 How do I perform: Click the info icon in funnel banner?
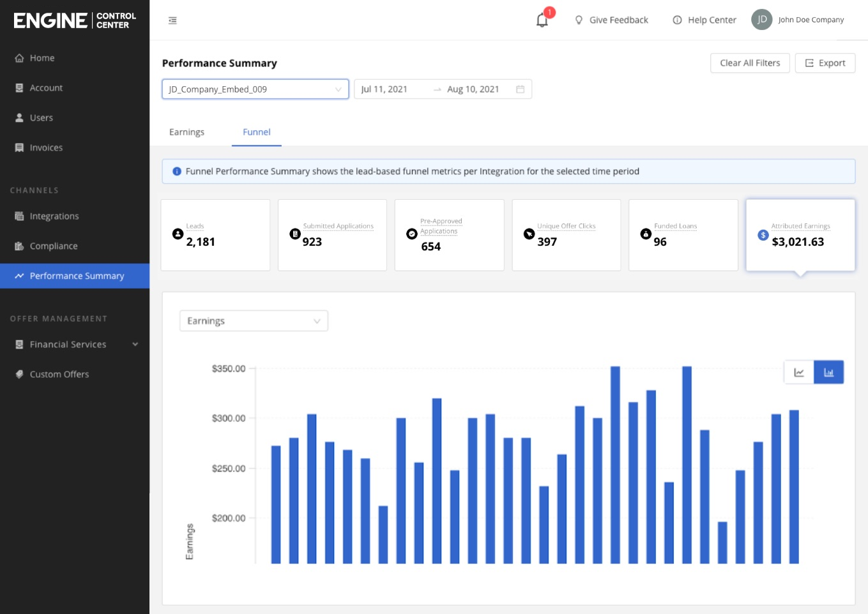click(177, 172)
